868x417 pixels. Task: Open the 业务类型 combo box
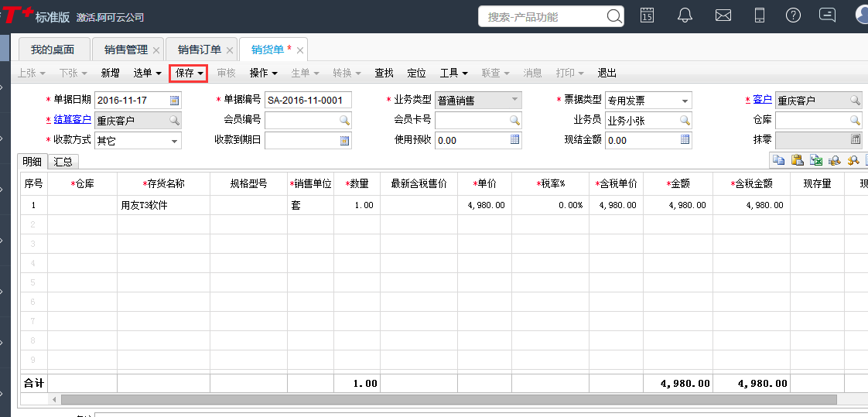pyautogui.click(x=478, y=101)
